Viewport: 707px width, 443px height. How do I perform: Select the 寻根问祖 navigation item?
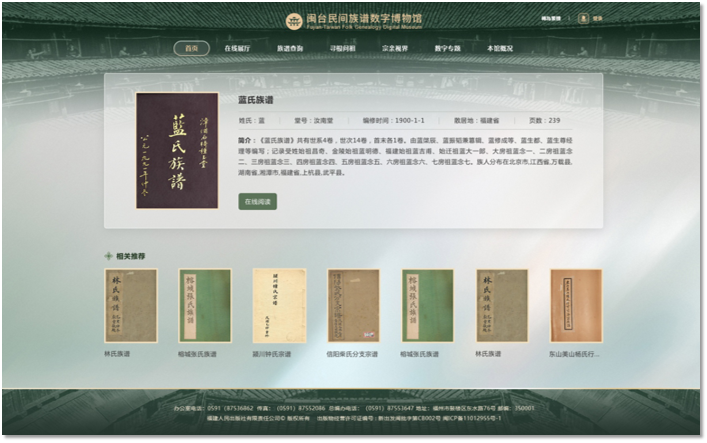[x=343, y=48]
